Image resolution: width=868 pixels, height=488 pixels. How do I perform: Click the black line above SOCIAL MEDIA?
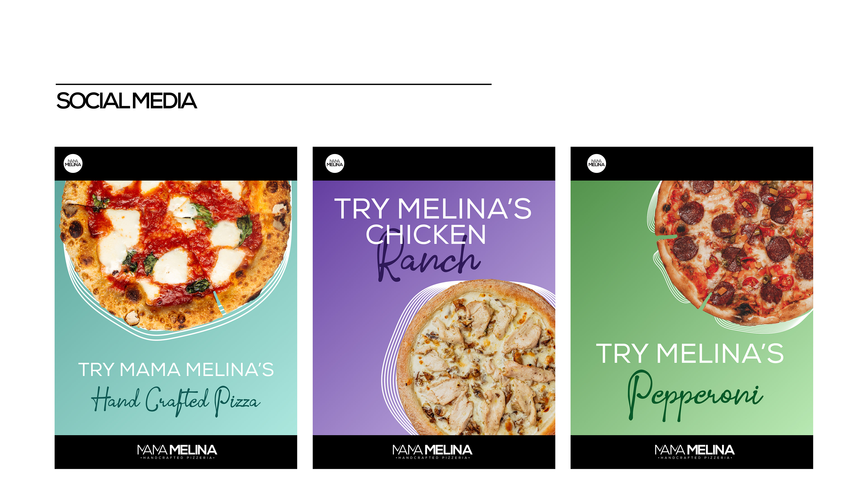tap(273, 84)
